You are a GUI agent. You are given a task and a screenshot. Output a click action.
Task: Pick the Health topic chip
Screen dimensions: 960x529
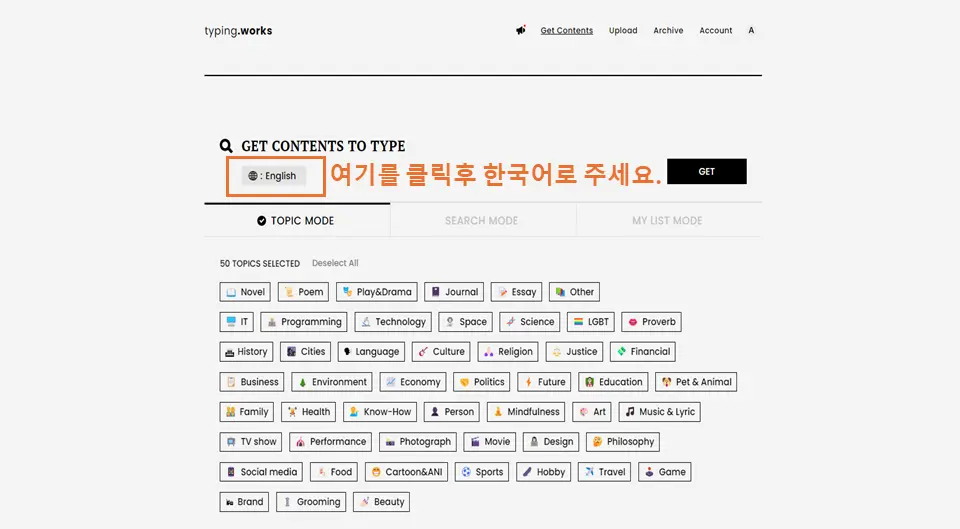pyautogui.click(x=309, y=412)
